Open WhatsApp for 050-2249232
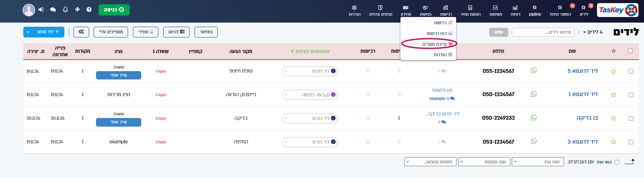Screen dimensions: 644x178 coord(534,118)
